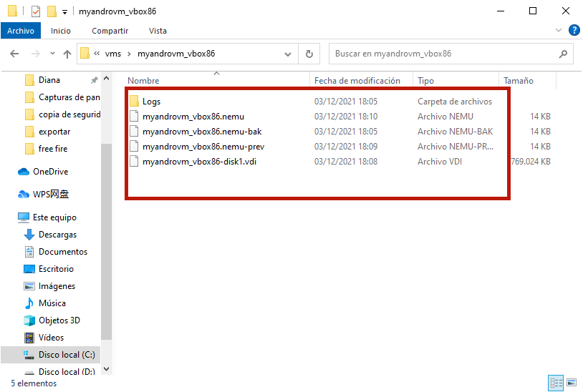Click the Archivo NEMU type cell
The height and width of the screenshot is (392, 583).
click(x=445, y=117)
